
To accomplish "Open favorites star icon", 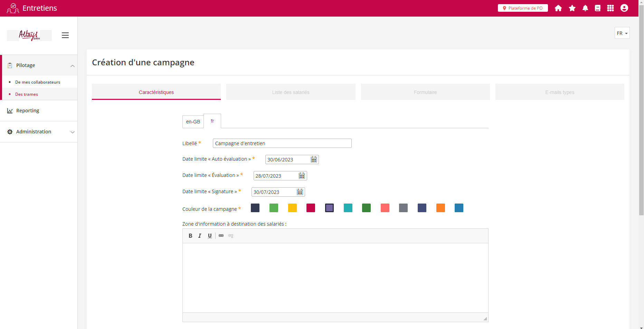I will (x=572, y=8).
